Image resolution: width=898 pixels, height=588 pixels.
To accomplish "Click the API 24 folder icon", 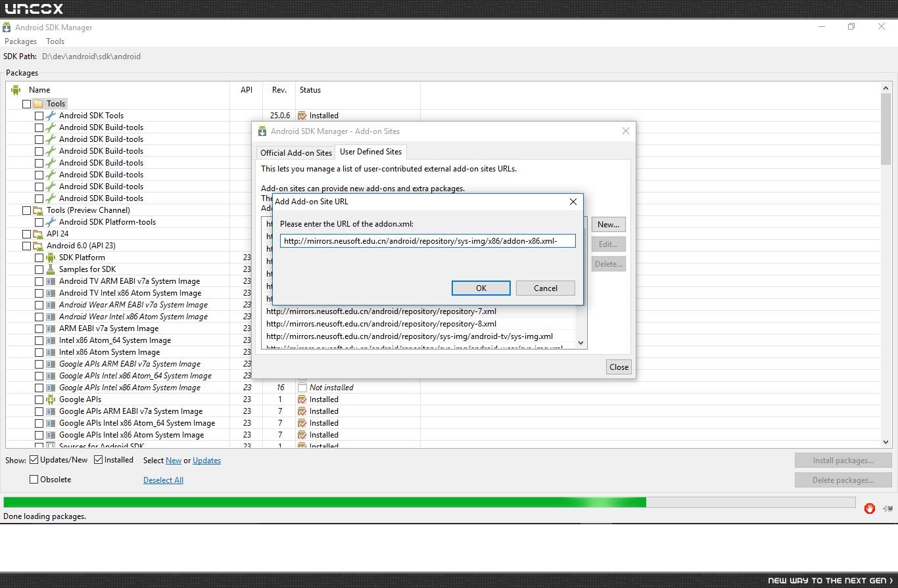I will [x=38, y=234].
